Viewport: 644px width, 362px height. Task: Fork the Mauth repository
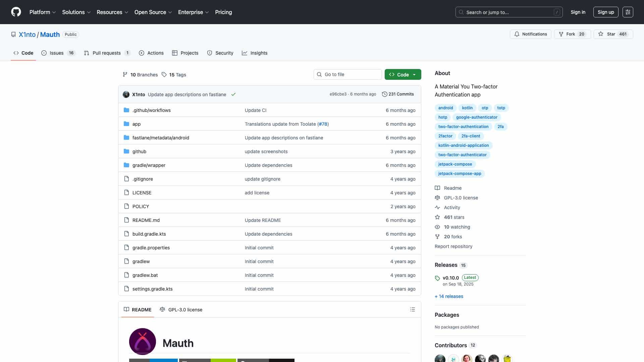[572, 34]
